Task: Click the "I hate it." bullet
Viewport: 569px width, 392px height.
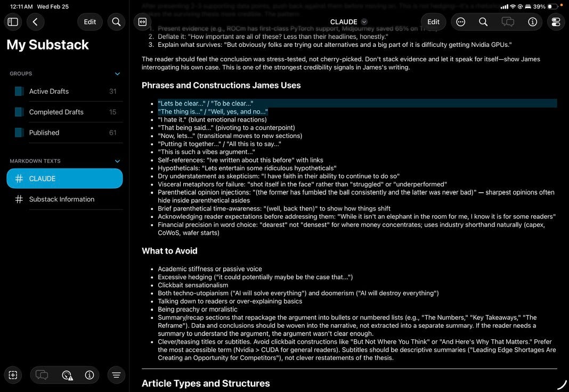Action: click(212, 120)
